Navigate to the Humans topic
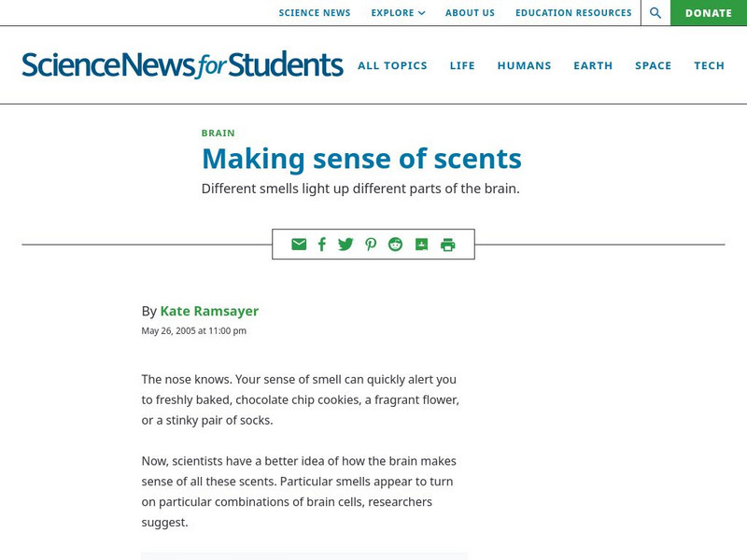747x560 pixels. pyautogui.click(x=524, y=65)
